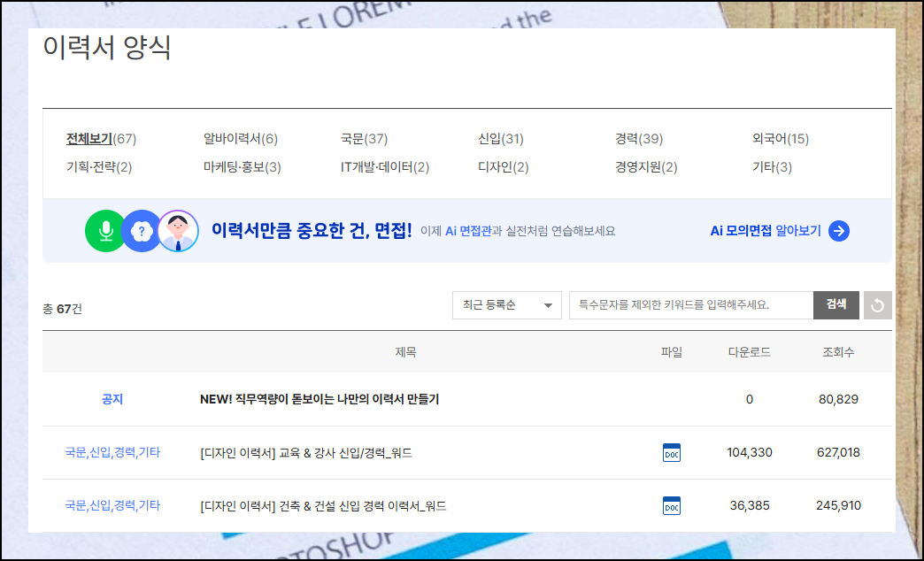This screenshot has height=561, width=924.
Task: Click the 제목 column header
Action: 405,352
